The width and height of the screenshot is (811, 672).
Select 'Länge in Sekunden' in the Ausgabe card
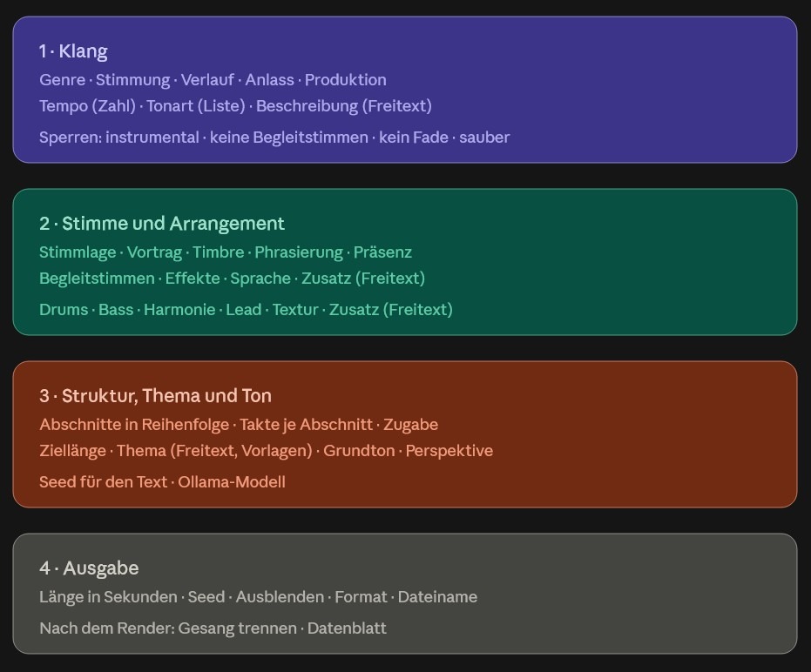pos(108,596)
